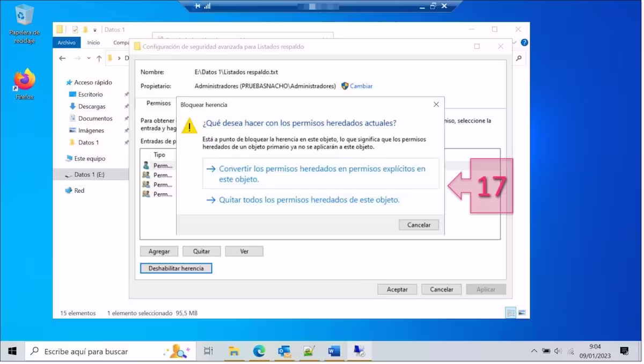Select the first permission entry row
Screen dimensions: 644x364
[158, 166]
